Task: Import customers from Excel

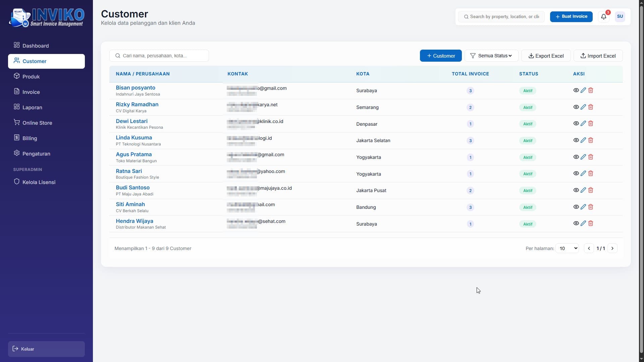Action: 598,56
